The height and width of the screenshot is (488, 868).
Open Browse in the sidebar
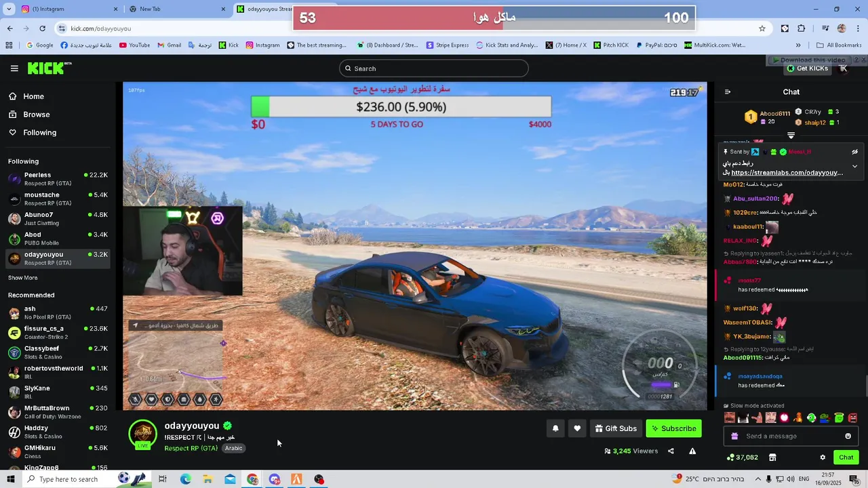click(x=36, y=115)
